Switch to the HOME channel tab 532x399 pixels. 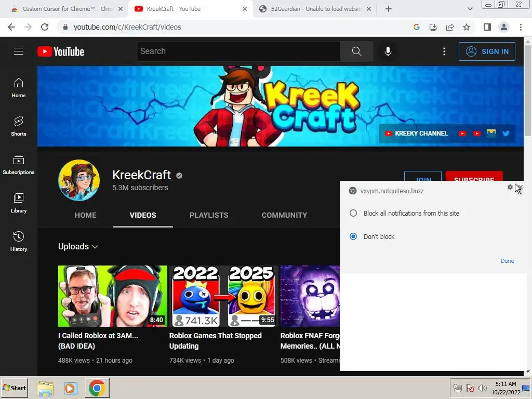pyautogui.click(x=86, y=215)
